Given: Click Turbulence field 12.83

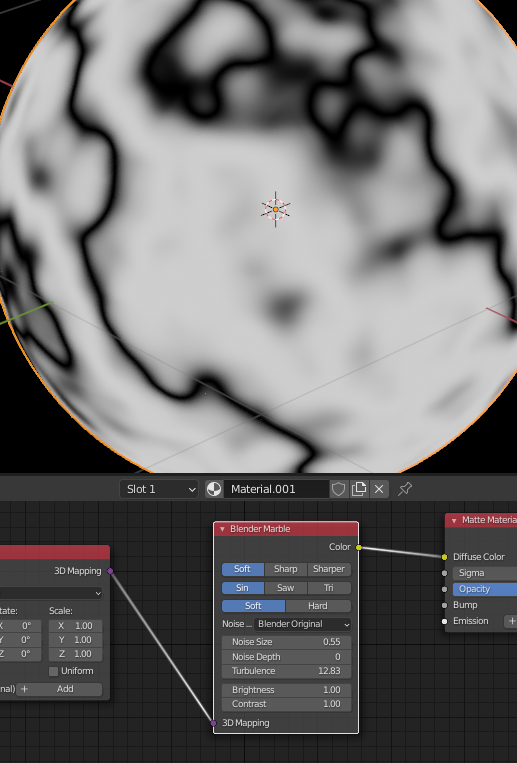Looking at the screenshot, I should [286, 671].
